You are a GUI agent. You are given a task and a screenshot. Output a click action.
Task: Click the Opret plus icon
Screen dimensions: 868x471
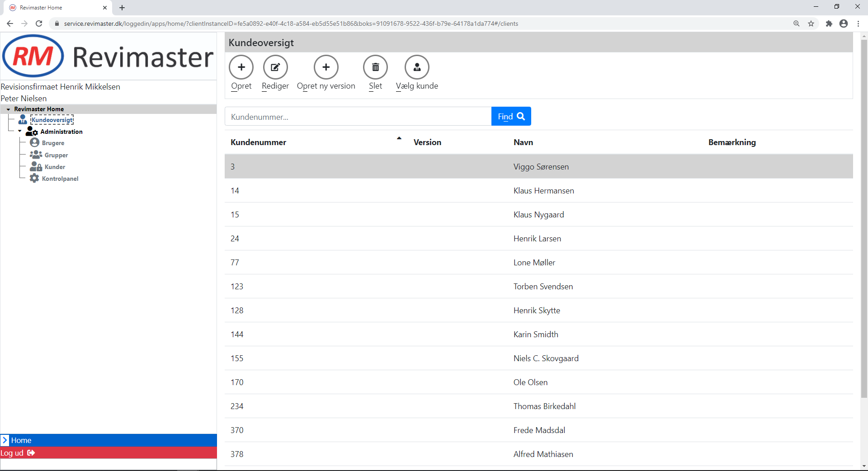(x=241, y=67)
